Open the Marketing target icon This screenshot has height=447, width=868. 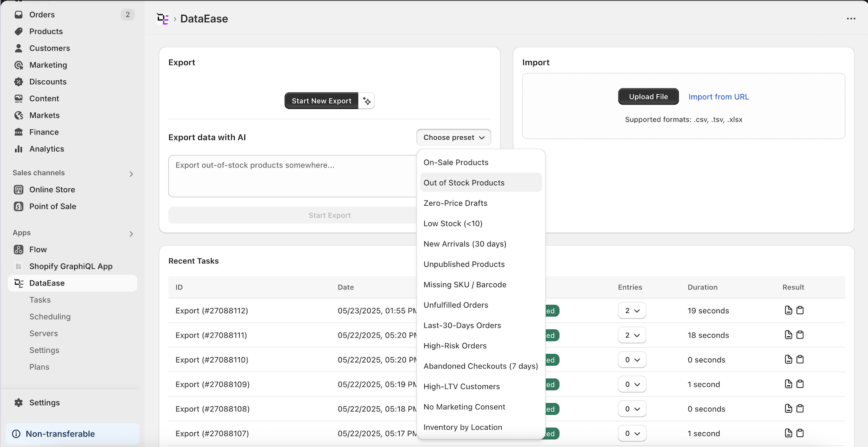click(19, 65)
